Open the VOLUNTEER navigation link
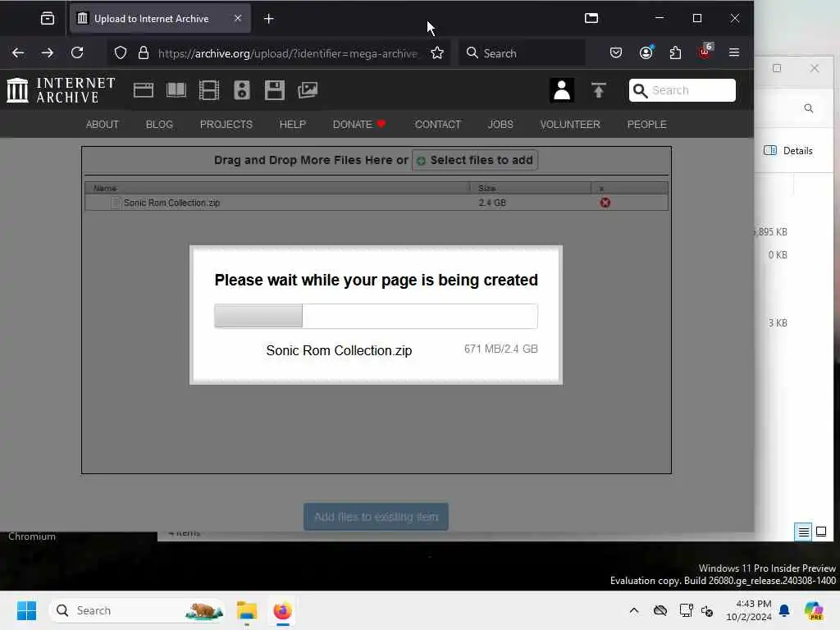 pyautogui.click(x=570, y=125)
